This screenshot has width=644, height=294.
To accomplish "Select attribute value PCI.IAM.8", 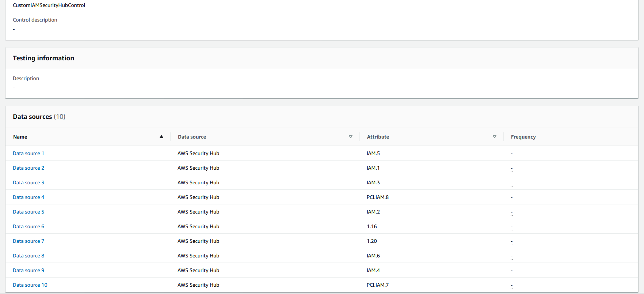I will 378,197.
